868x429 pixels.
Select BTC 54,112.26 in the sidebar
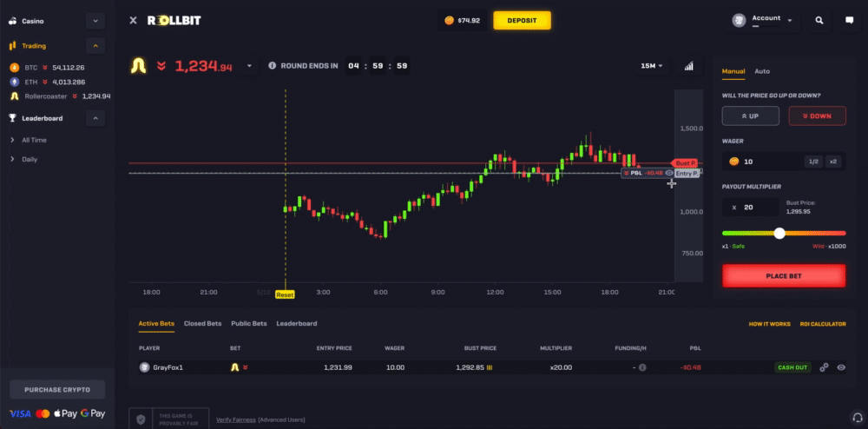[x=47, y=68]
